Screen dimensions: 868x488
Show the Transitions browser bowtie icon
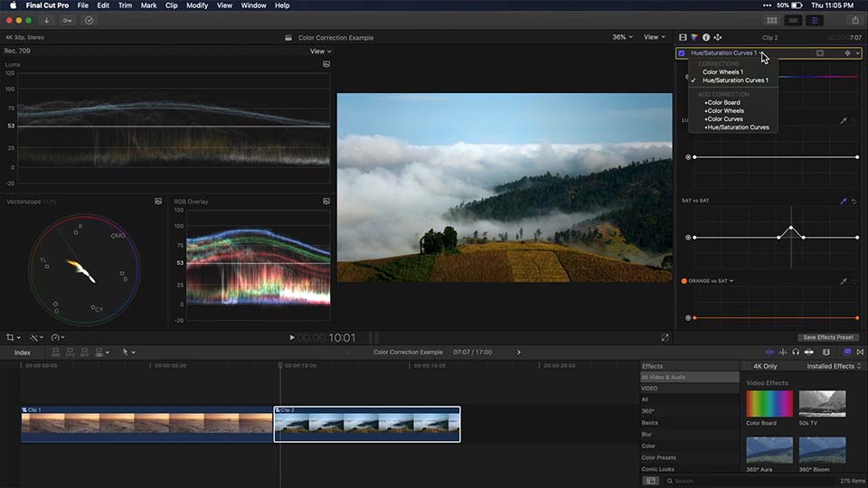pyautogui.click(x=860, y=352)
